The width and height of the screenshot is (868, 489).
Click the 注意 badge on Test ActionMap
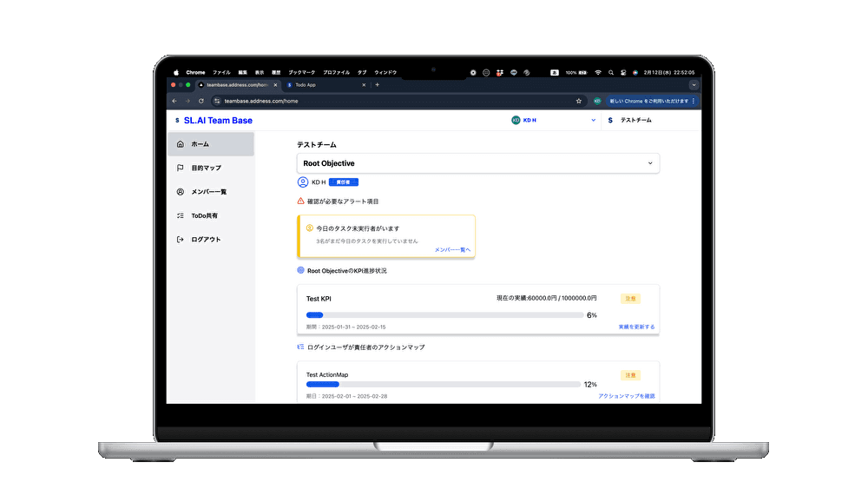[x=630, y=375]
